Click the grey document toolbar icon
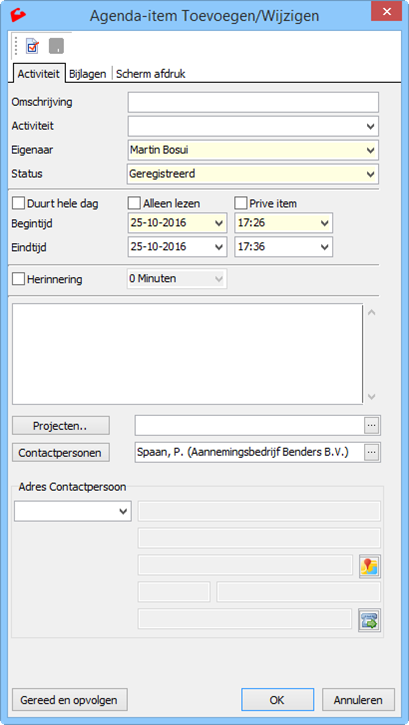 click(56, 46)
